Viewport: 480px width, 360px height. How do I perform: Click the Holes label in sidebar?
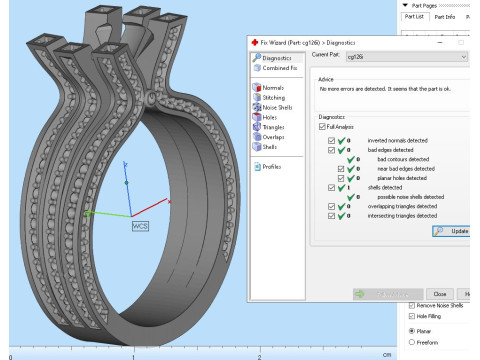(270, 117)
